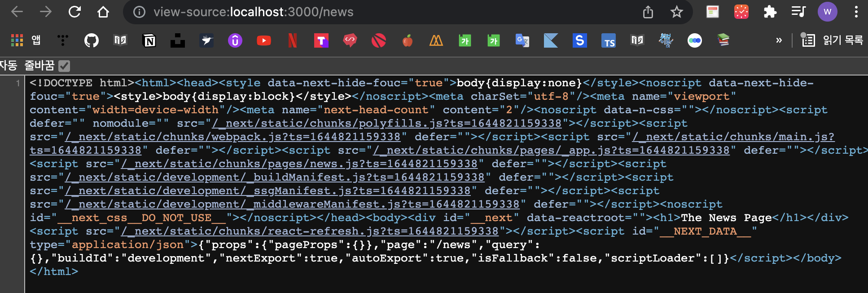Open the polyfills.js script link
Image resolution: width=868 pixels, height=293 pixels.
pos(387,123)
